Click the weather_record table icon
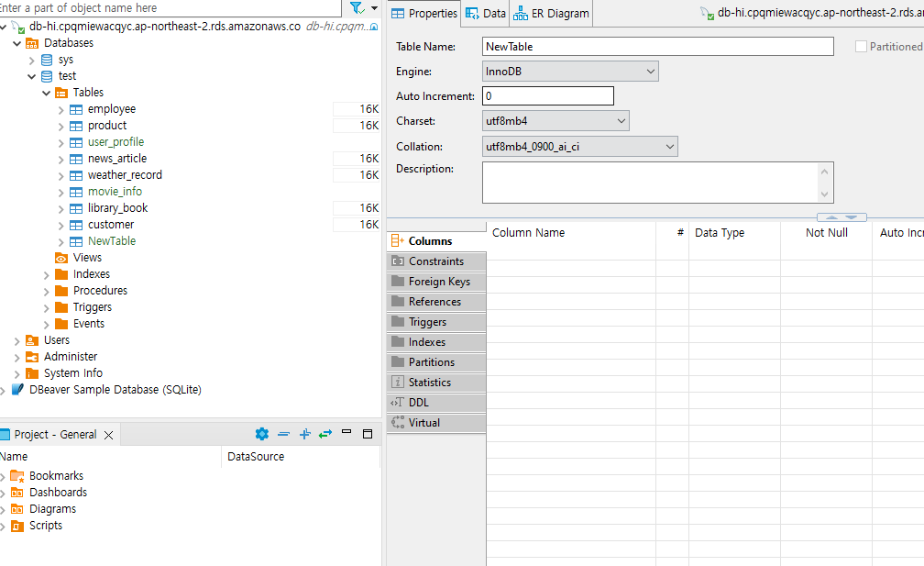Screen dimensions: 924x566 [76, 176]
